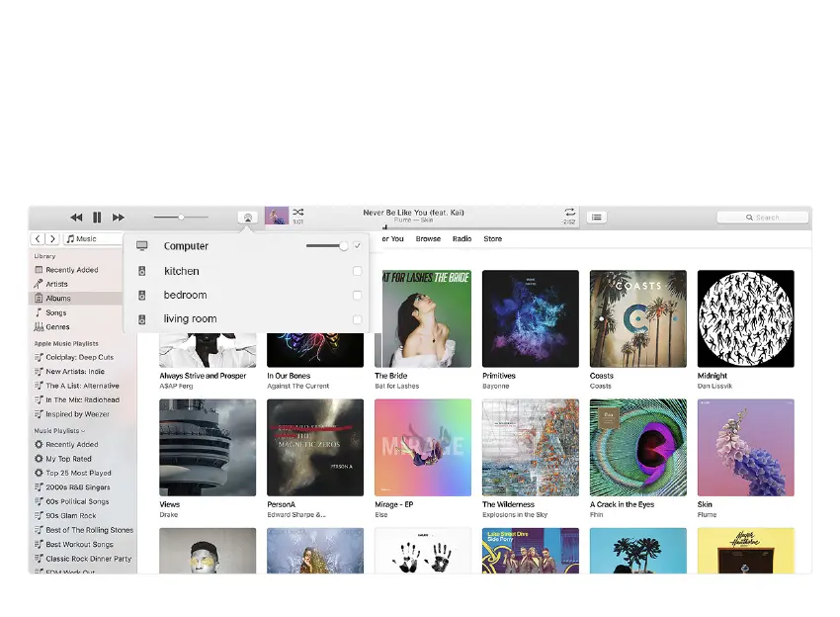This screenshot has width=840, height=617.
Task: Toggle shuffle playback
Action: point(298,213)
